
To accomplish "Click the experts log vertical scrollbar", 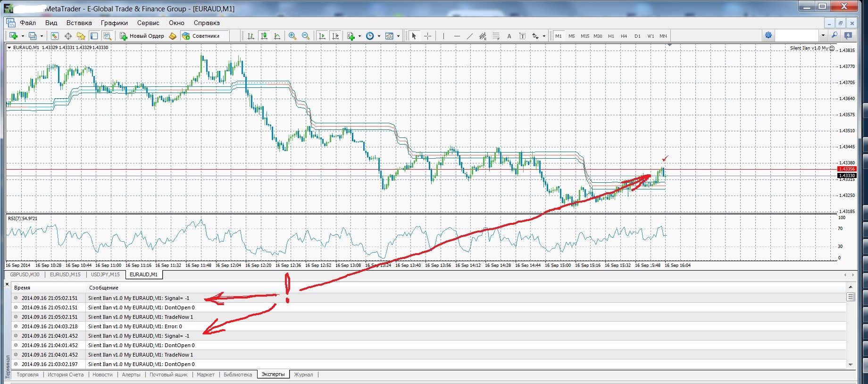I will tap(851, 325).
